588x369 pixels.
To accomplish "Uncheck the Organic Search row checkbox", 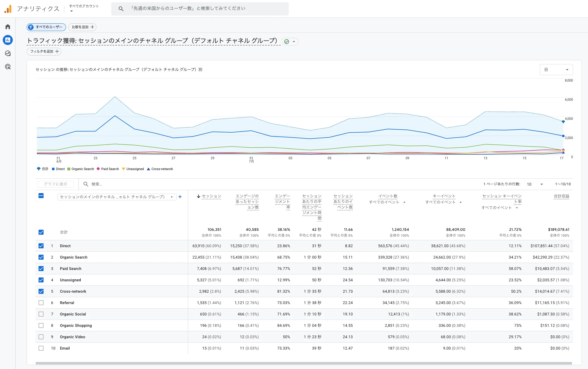I will [41, 257].
